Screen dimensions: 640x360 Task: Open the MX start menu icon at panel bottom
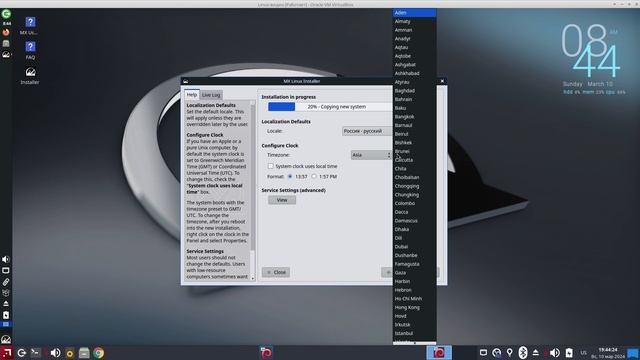pos(6,340)
